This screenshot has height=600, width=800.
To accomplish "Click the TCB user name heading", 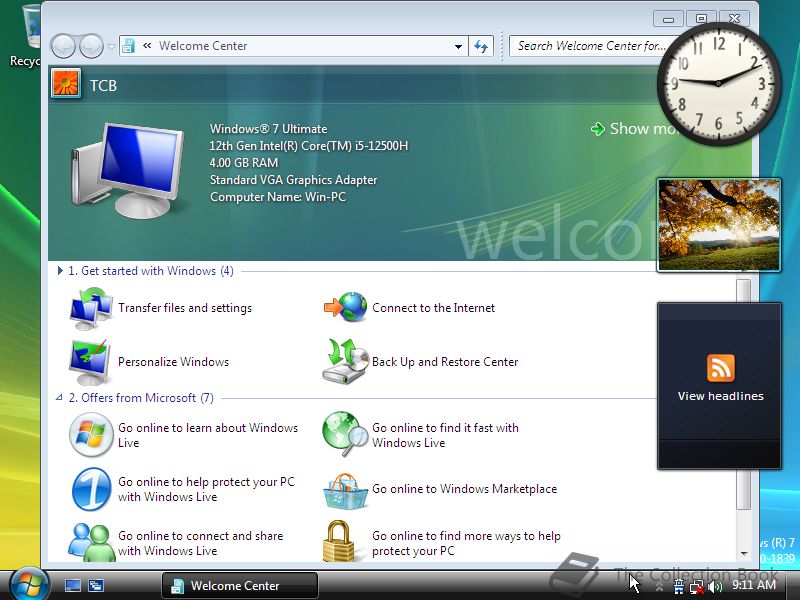I will tap(103, 85).
